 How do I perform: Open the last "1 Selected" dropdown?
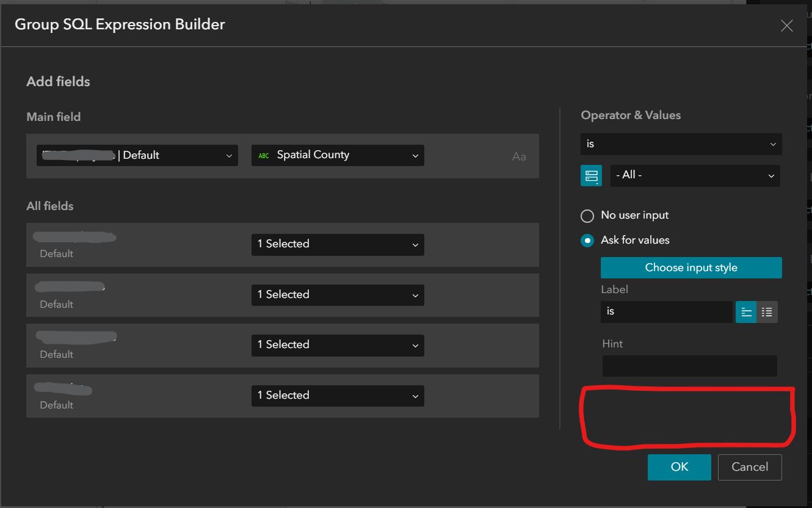pos(338,396)
